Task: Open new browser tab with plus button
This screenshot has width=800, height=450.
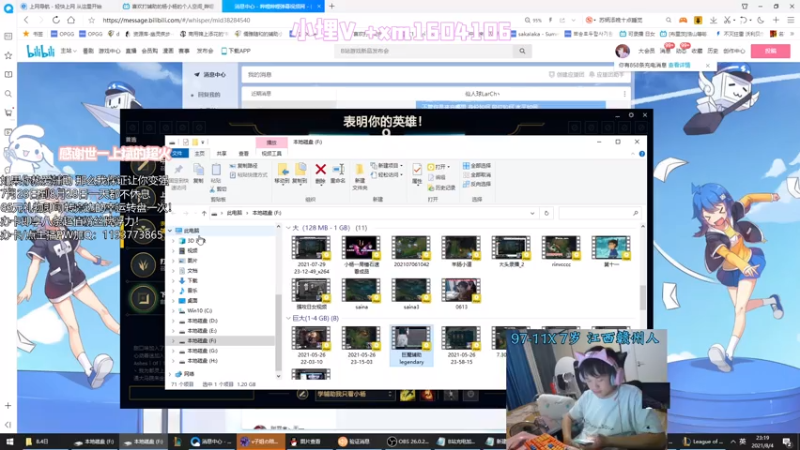Action: click(332, 6)
